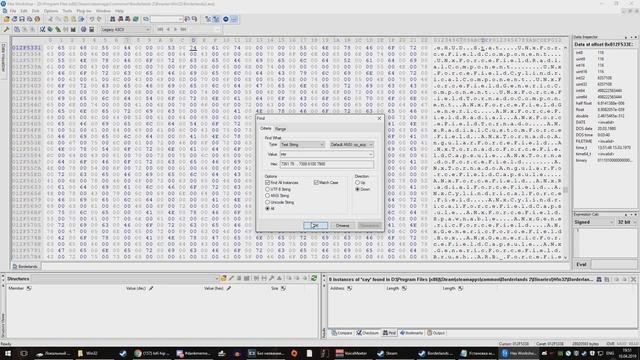This screenshot has width=640, height=360.
Task: Select ANSI String radio option
Action: coord(267,196)
